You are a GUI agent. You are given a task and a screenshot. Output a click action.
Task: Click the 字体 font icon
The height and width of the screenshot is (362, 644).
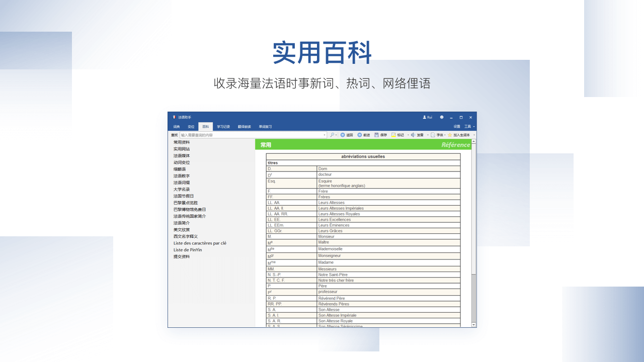tap(433, 134)
